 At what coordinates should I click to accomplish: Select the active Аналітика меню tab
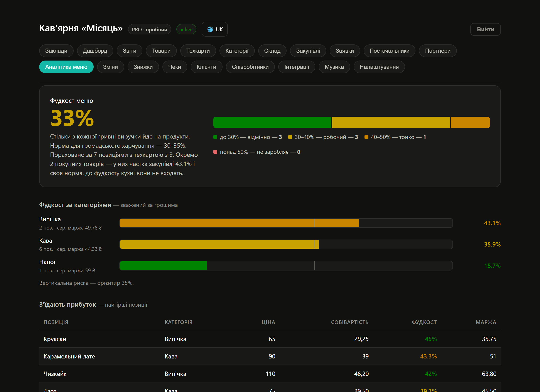coord(66,67)
